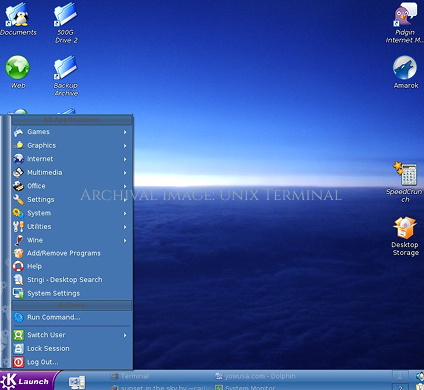Open System Settings from the menu
The image size is (424, 390).
point(72,293)
